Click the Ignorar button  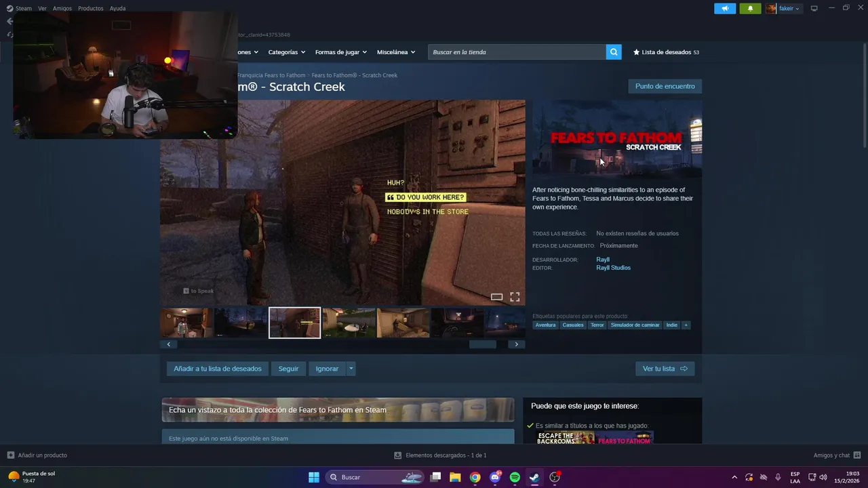click(327, 369)
